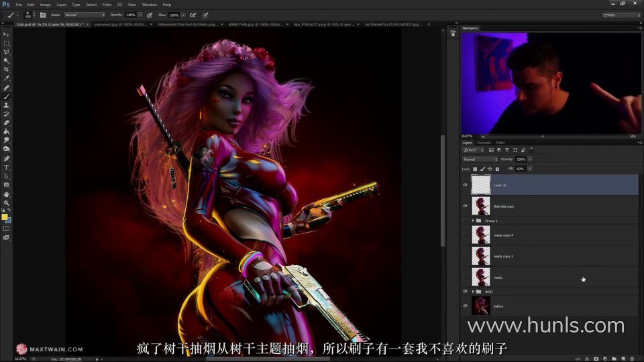Select the Magic Wand tool
644x362 pixels.
click(6, 61)
